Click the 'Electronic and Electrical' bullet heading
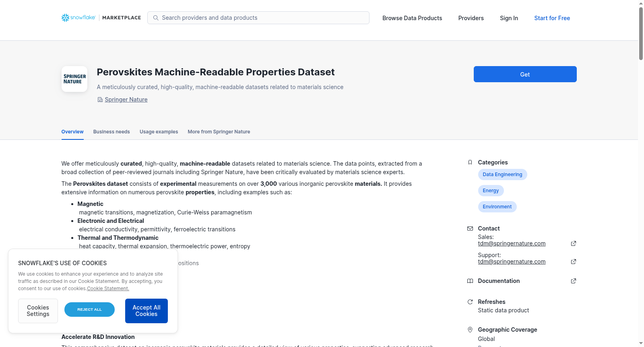Viewport: 644px width, 347px height. [x=111, y=221]
